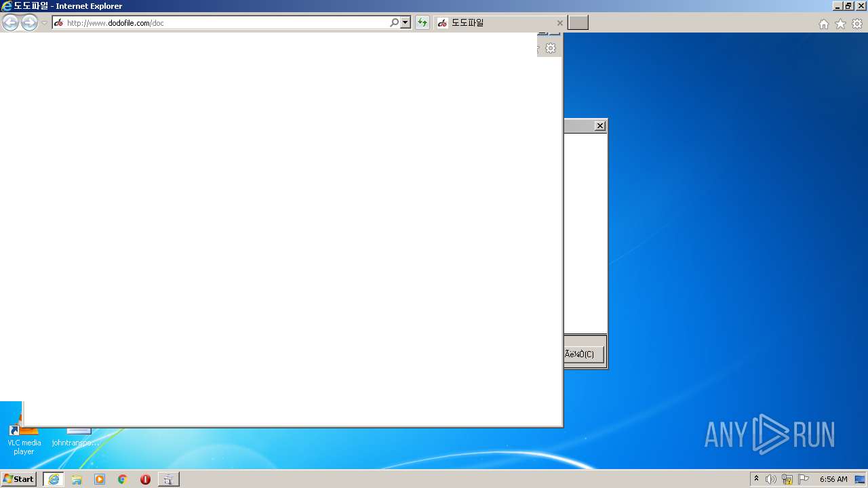
Task: Close the 도도파일 tab
Action: 559,23
